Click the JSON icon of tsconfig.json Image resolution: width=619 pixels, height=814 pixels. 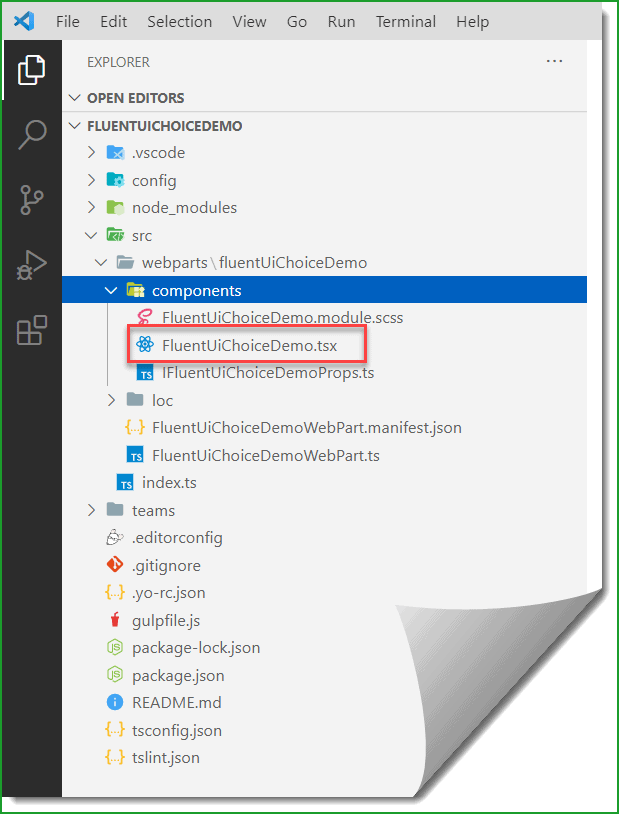click(x=115, y=730)
